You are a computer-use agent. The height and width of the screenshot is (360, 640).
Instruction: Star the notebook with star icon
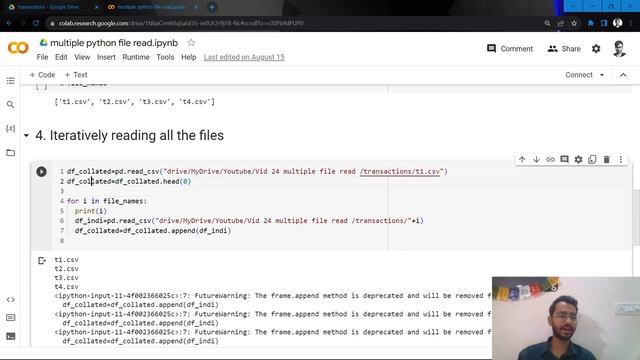coord(191,42)
